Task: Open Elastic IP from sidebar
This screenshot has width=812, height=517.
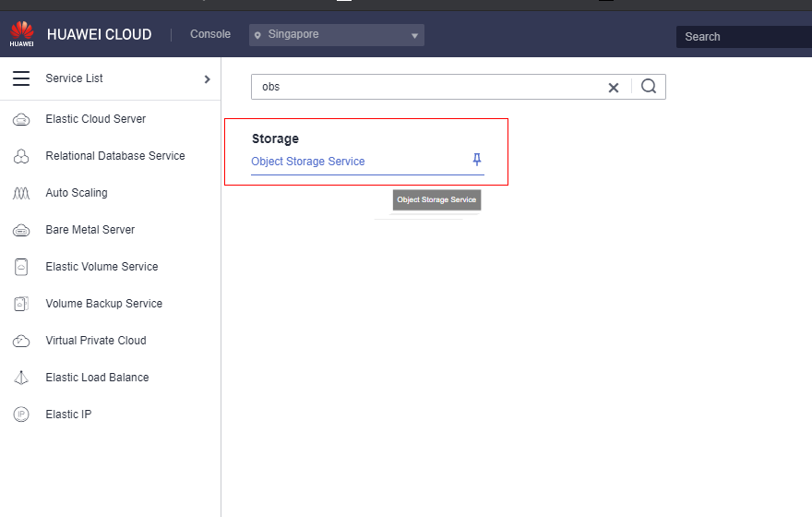Action: [68, 415]
